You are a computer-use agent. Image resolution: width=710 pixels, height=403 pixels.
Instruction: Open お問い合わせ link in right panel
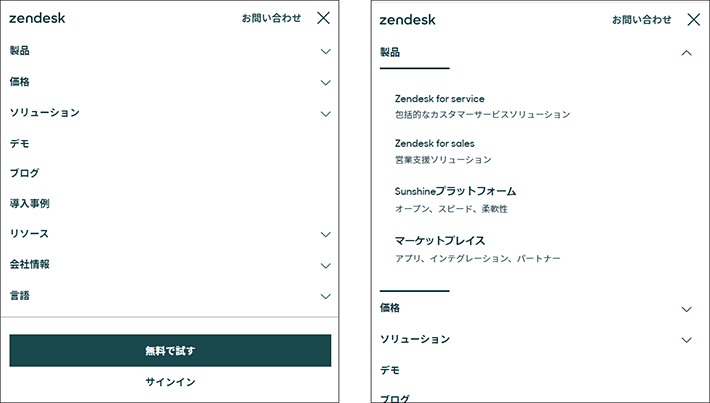pyautogui.click(x=642, y=19)
